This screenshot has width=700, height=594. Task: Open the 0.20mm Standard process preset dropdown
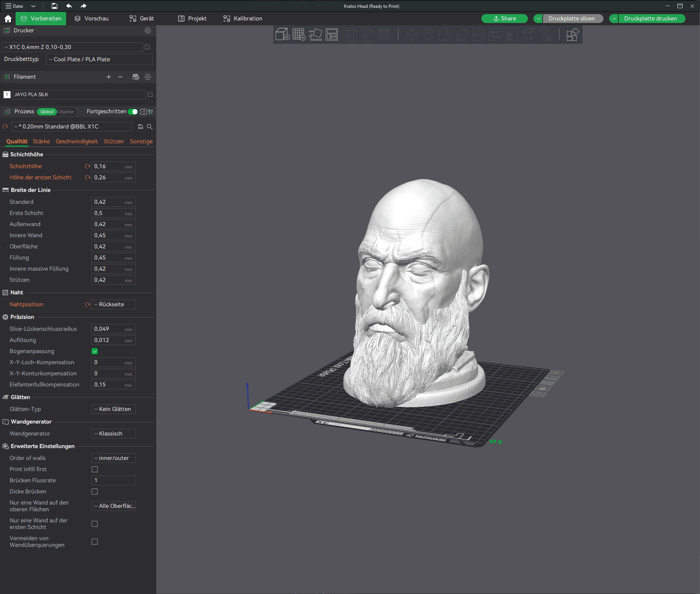71,127
